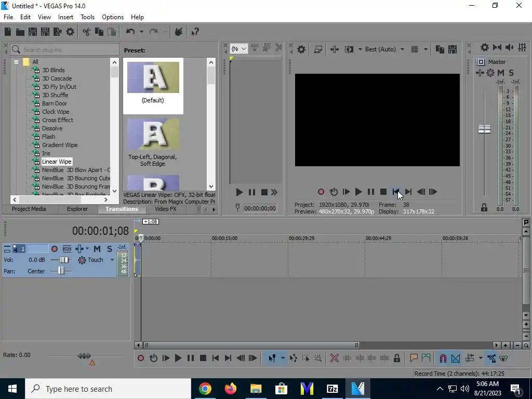Mute audio track 1
This screenshot has height=399, width=532.
click(x=97, y=249)
